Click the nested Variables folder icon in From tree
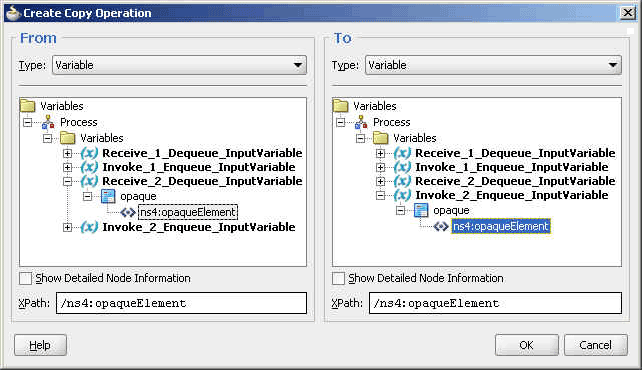642x370 pixels. 68,138
